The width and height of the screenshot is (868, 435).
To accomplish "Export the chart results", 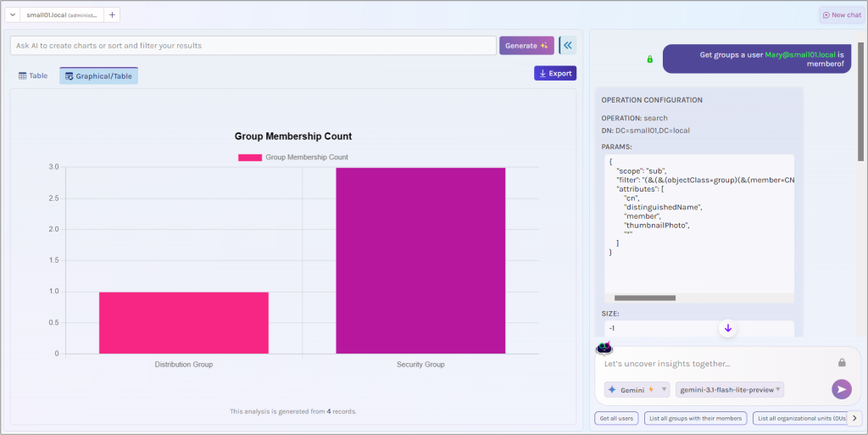I will [x=555, y=73].
